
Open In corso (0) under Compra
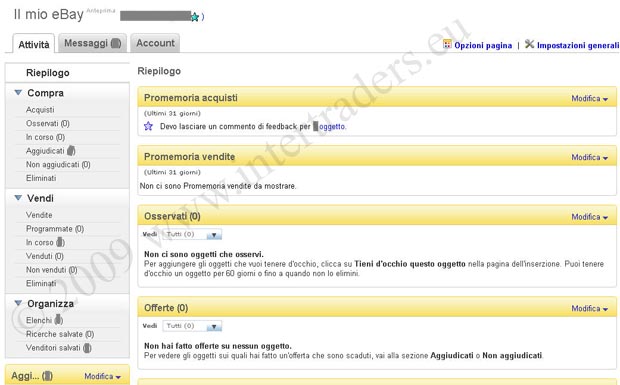click(45, 137)
